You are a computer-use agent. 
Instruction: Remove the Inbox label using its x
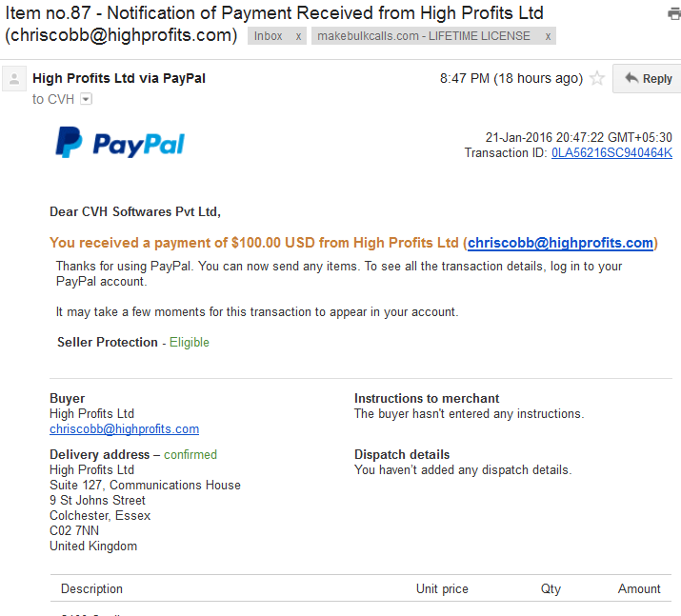[298, 36]
